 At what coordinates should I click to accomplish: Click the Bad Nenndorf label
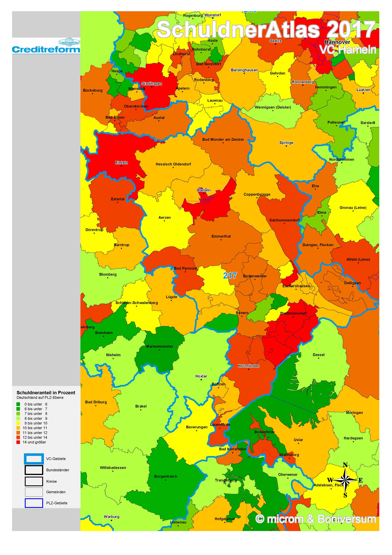click(x=208, y=64)
